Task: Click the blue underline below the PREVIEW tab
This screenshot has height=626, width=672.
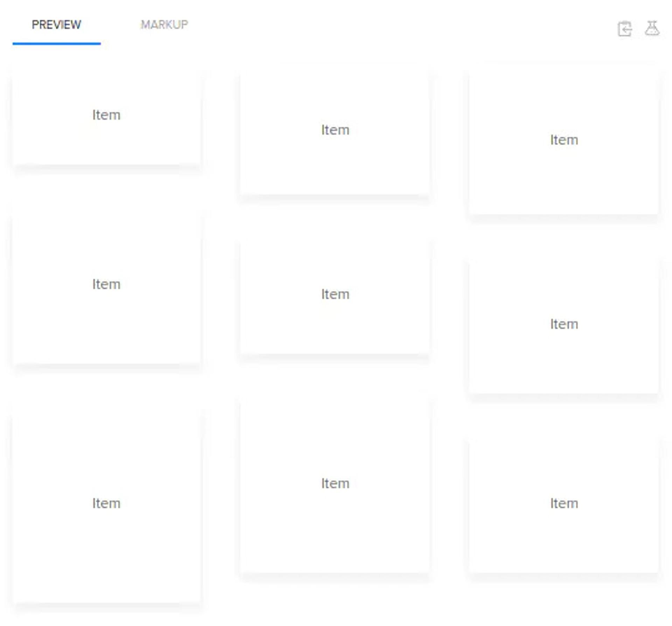Action: point(56,43)
